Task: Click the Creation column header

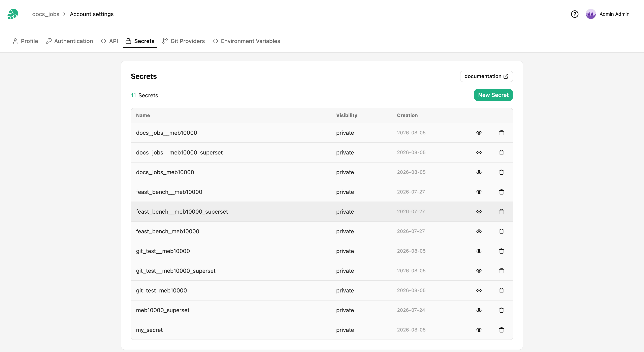Action: [407, 115]
